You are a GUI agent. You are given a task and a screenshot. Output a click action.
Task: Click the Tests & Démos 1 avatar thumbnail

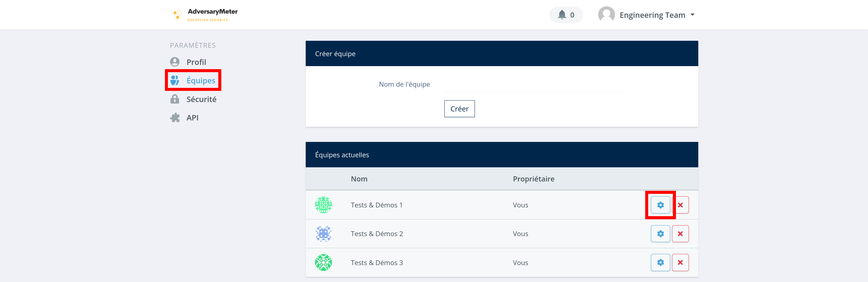point(323,205)
